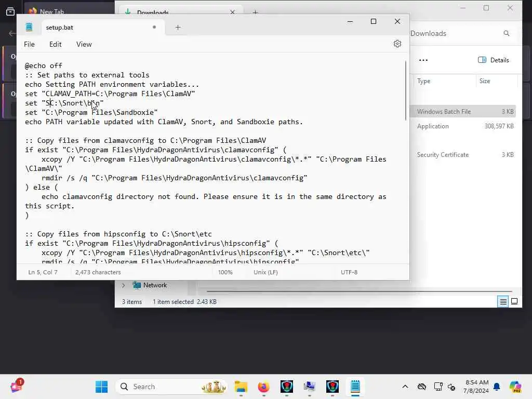Click the Notepad app icon in title bar

click(x=29, y=27)
